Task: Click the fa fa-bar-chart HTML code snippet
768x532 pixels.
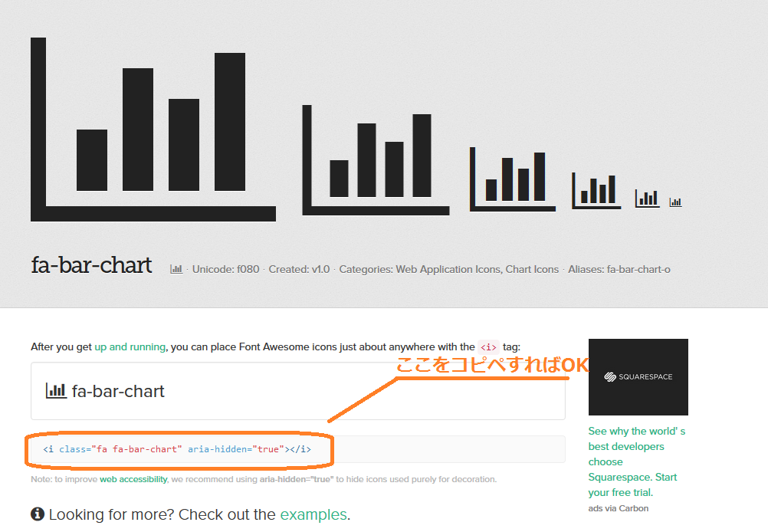Action: click(177, 449)
